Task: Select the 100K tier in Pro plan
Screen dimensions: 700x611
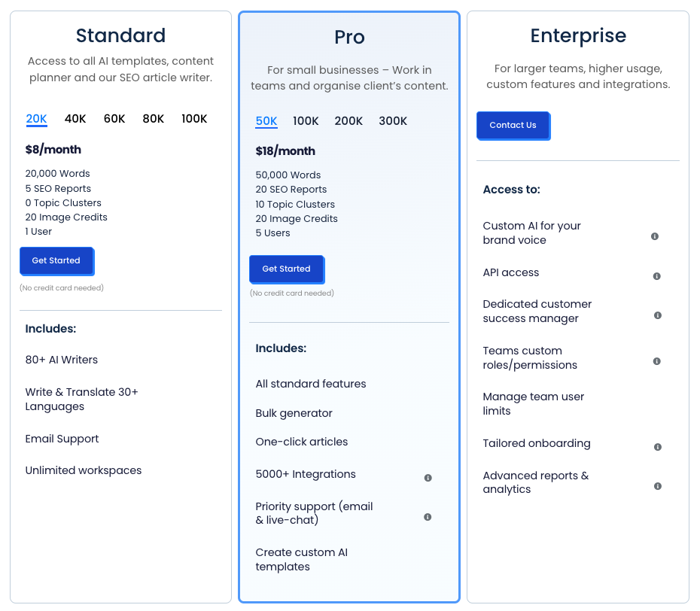Action: (x=306, y=121)
